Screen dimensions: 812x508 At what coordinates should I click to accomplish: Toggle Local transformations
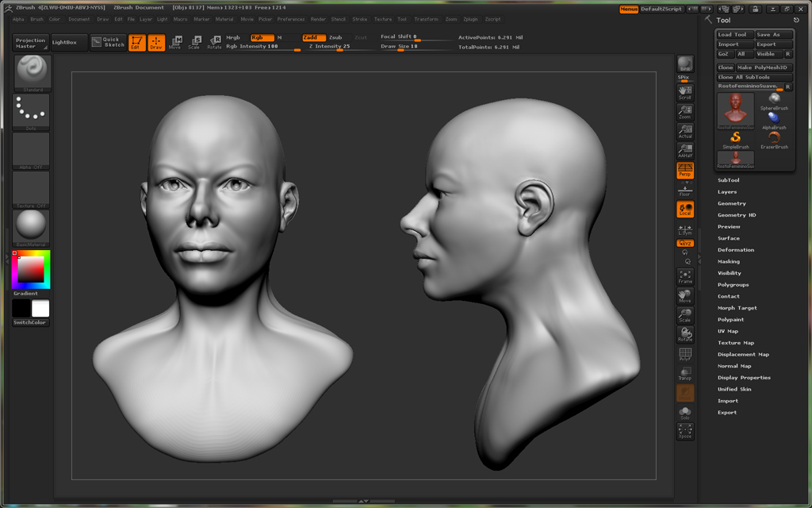point(685,210)
